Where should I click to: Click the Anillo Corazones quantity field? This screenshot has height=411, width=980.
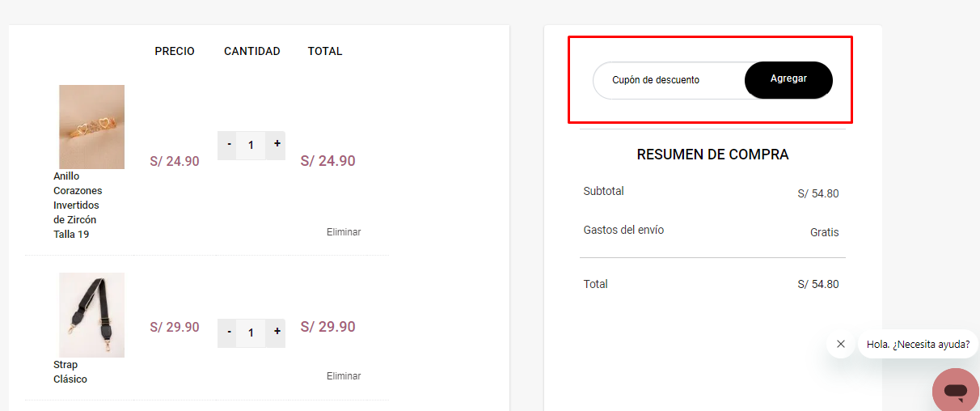pos(251,145)
